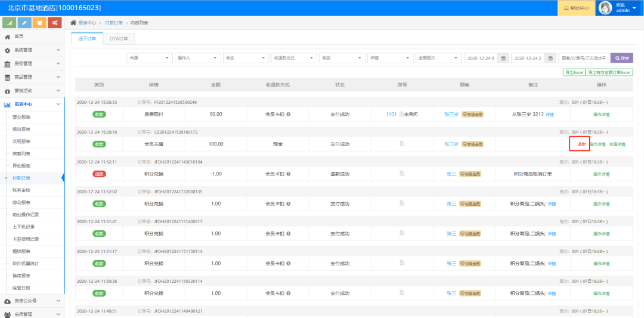Open 操作详情 for order FF2012241526530249
Viewport: 644px width, 318px height.
(601, 115)
